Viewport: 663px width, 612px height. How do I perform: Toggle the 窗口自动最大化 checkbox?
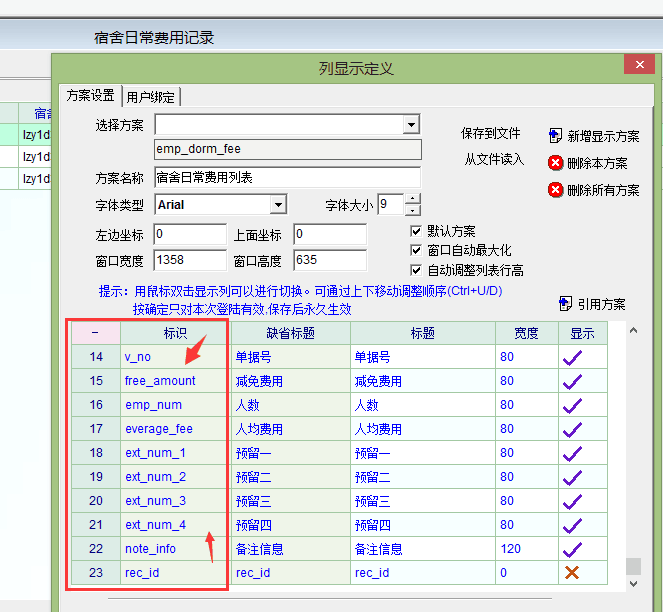[x=417, y=250]
